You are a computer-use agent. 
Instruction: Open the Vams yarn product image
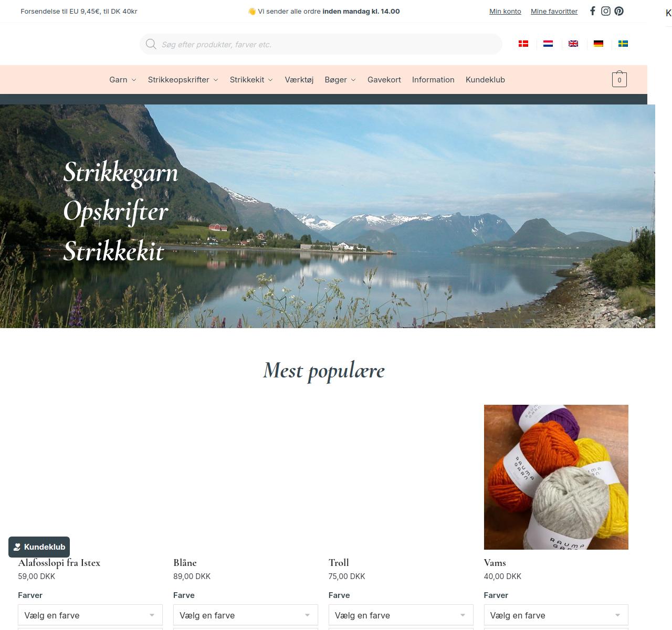click(556, 477)
